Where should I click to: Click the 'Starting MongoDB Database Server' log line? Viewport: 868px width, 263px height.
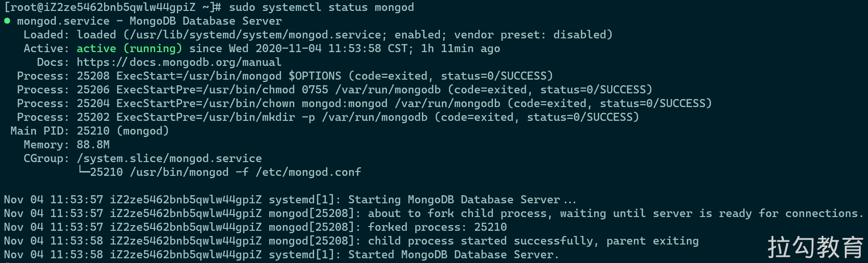(290, 200)
